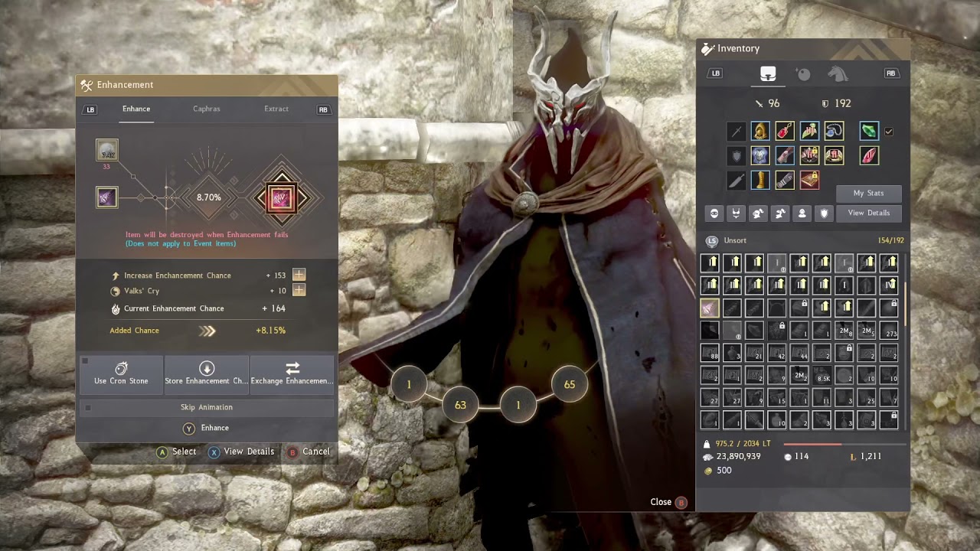Click the enhancement material slot showing 33
980x551 pixels.
coord(107,150)
